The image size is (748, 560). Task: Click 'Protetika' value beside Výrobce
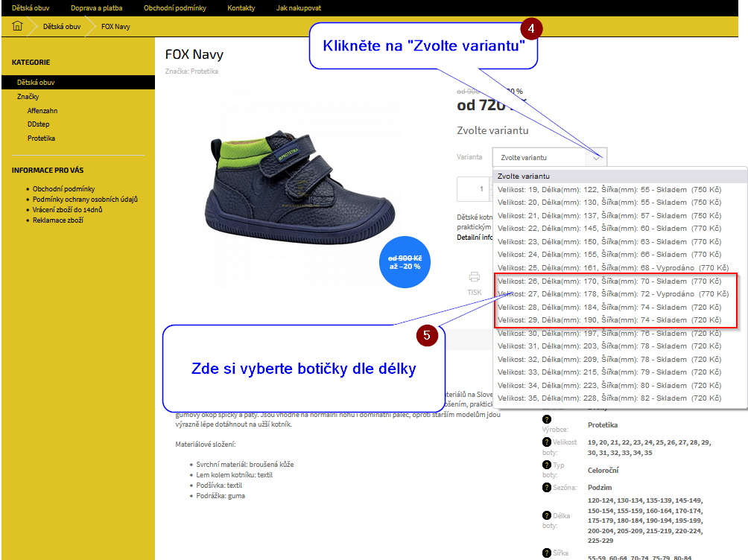coord(603,424)
